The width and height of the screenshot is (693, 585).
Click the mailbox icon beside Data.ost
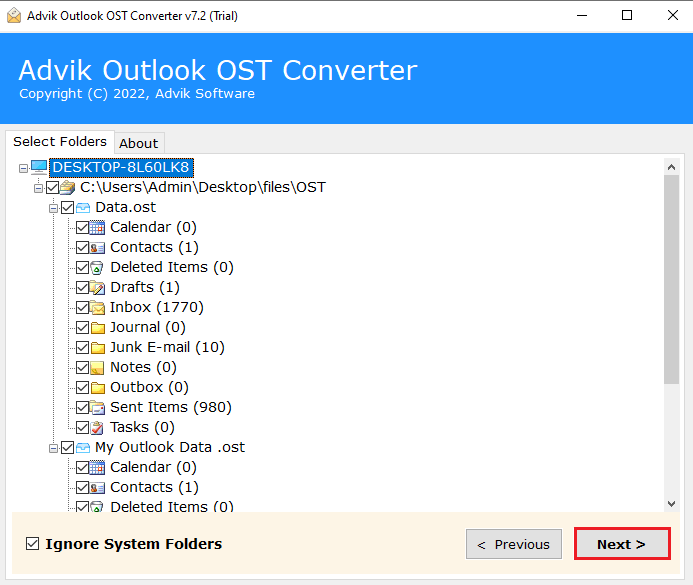click(83, 208)
